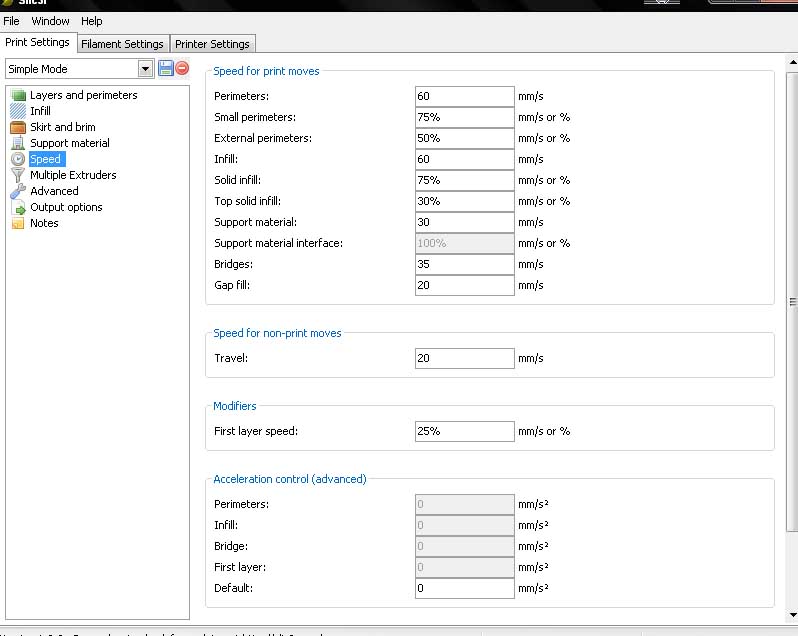The width and height of the screenshot is (798, 636).
Task: Click the red delete preset icon
Action: click(x=182, y=68)
